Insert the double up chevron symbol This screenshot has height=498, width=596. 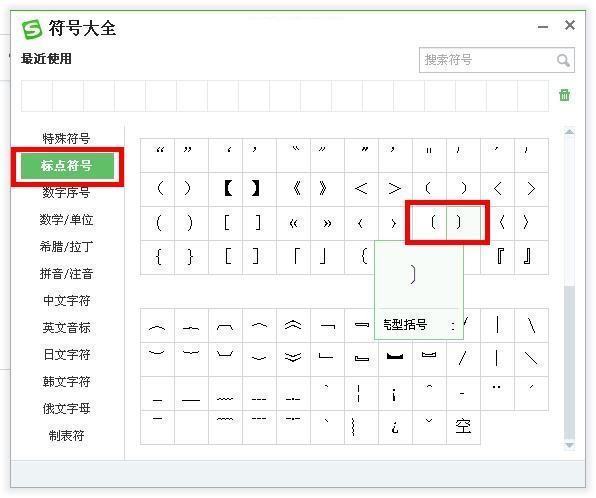tap(293, 325)
